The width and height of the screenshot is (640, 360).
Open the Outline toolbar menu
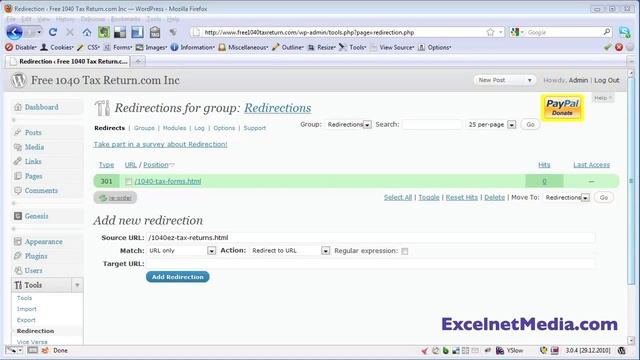288,47
